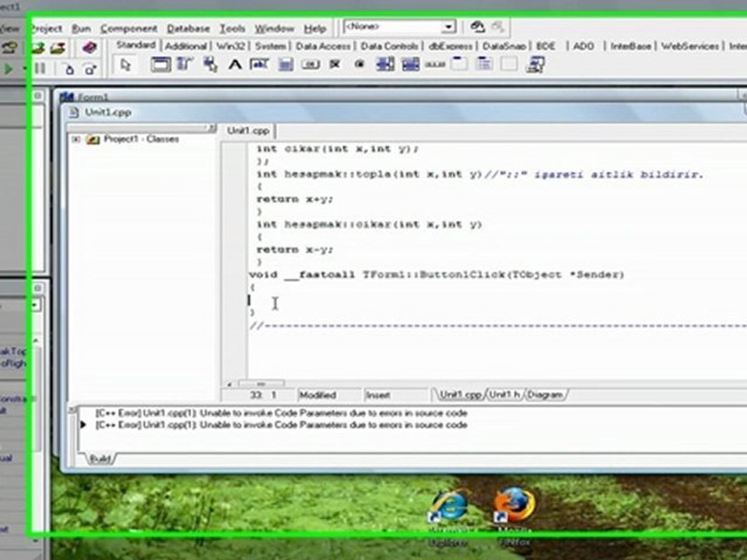
Task: Switch to the InterBase palette tab
Action: click(631, 46)
